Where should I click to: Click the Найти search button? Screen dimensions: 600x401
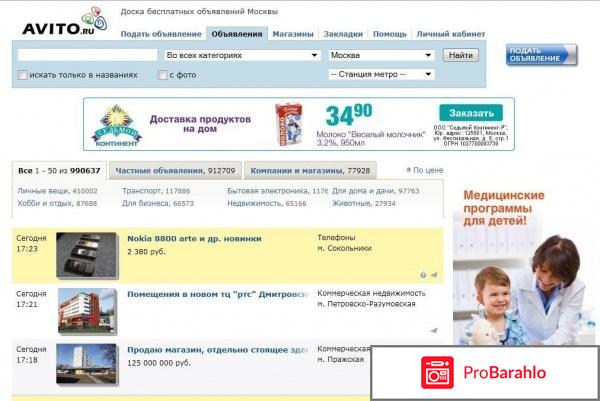[x=461, y=55]
